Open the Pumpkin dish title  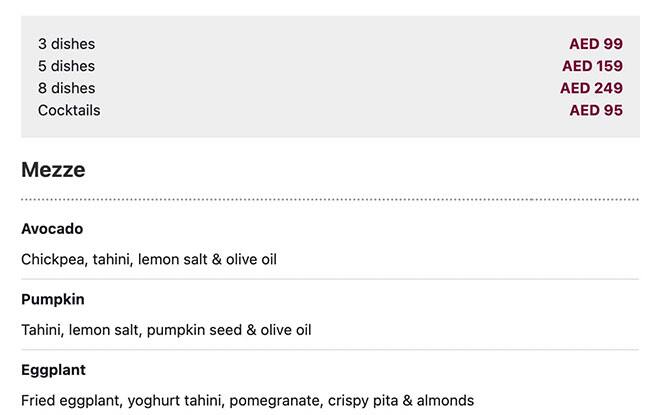pos(53,299)
